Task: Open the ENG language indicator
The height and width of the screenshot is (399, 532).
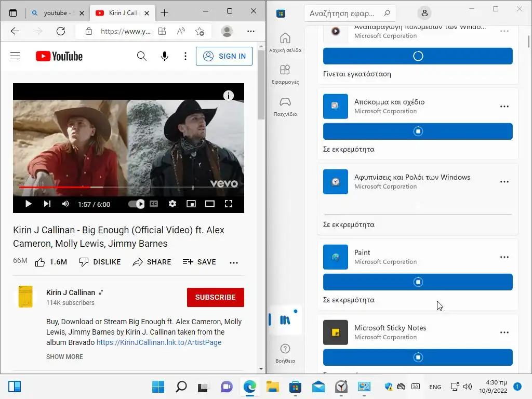Action: (x=435, y=387)
